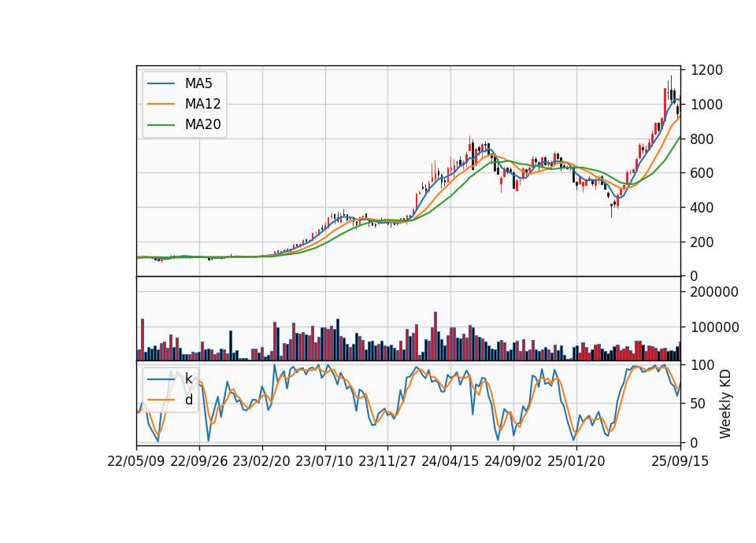Click the blue MA5 legend line sample

161,84
